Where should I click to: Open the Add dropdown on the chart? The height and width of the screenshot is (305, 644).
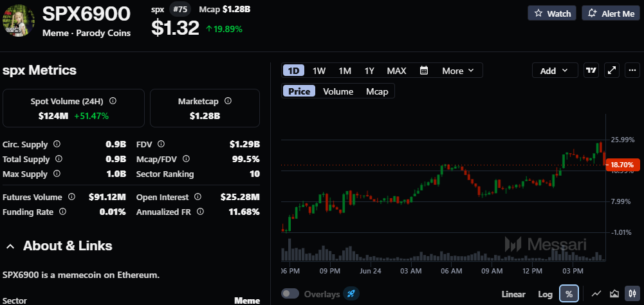point(555,71)
